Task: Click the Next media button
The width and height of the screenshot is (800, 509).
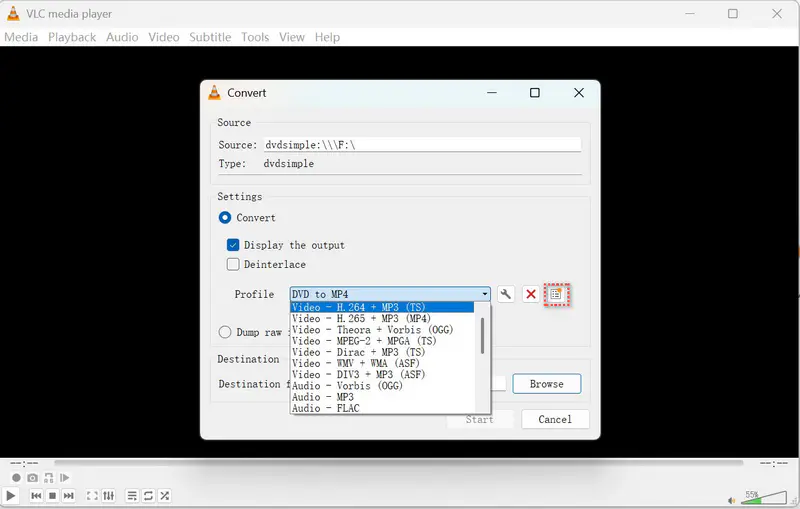Action: 68,496
